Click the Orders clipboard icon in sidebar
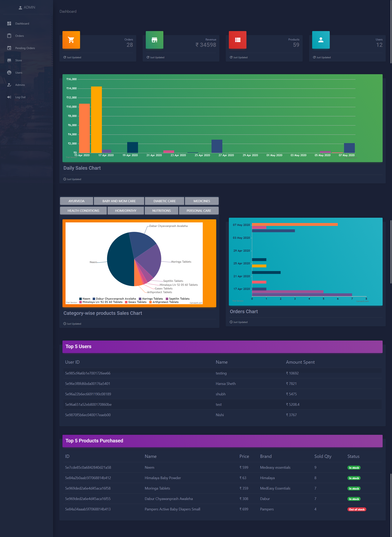Screen dimensions: 392x537 coord(9,36)
